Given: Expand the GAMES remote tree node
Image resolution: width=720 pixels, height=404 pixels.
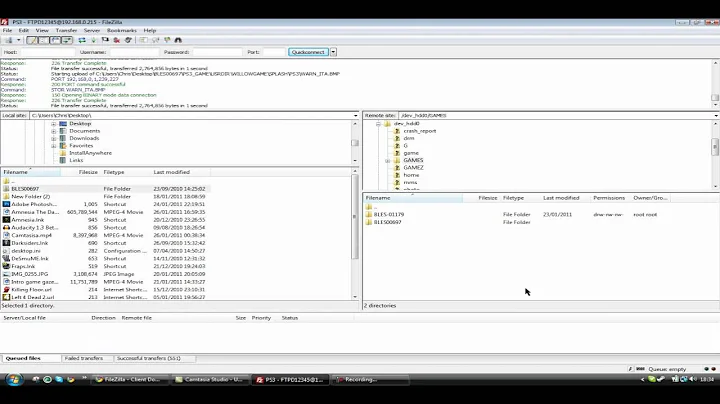Looking at the screenshot, I should (388, 161).
